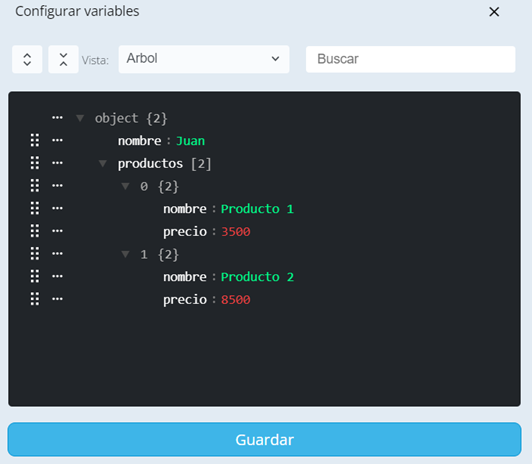Grab drag handle of item 0 row
532x464 pixels.
click(35, 186)
